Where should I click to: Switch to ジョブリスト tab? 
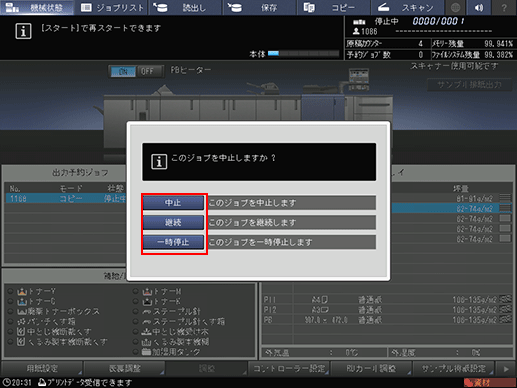point(112,7)
